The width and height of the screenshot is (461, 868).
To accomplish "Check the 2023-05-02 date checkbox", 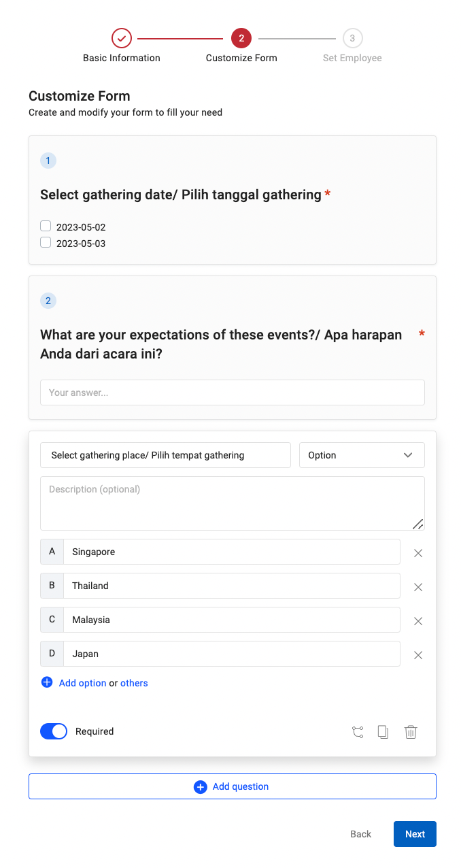I will (x=45, y=225).
